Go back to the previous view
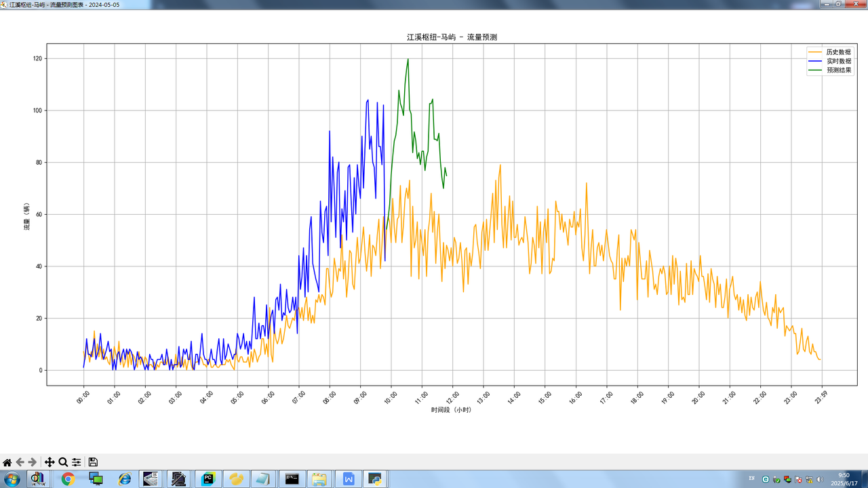Viewport: 868px width, 488px height. [x=20, y=462]
